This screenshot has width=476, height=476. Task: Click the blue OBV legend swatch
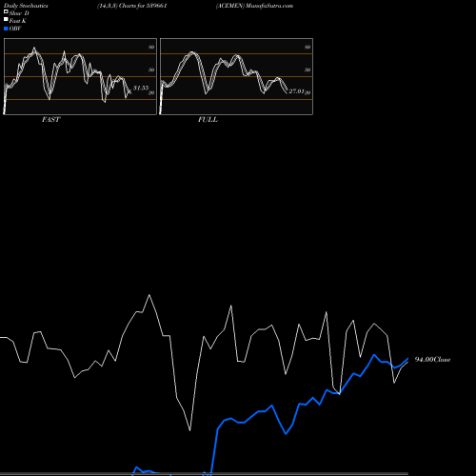(x=6, y=29)
